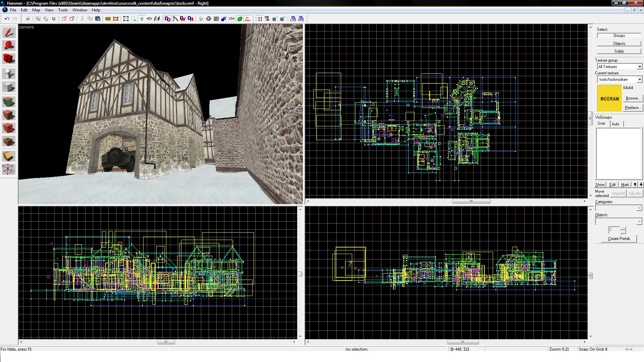Open the Window menu
Screen dimensions: 644x362
80,10
